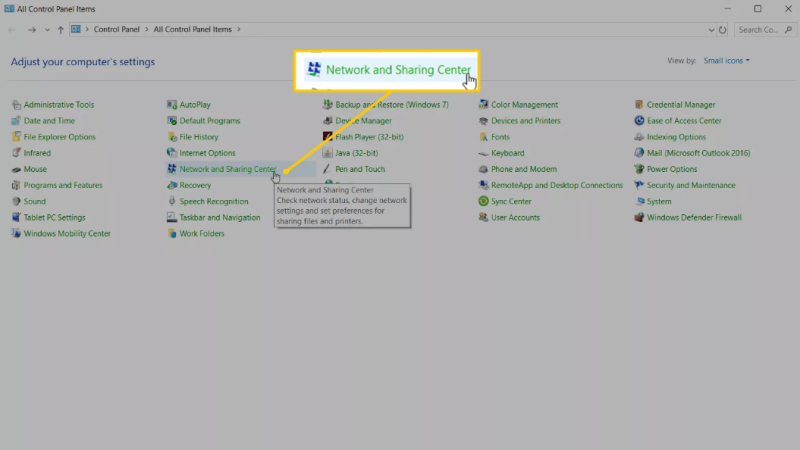Viewport: 800px width, 450px height.
Task: Open the Programs and Features link
Action: click(x=63, y=185)
